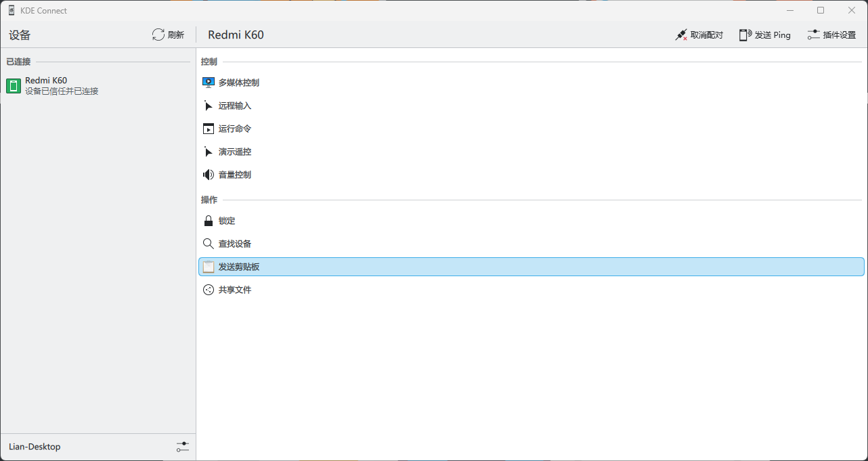Viewport: 868px width, 461px height.
Task: Click the magnifier icon for find device
Action: pyautogui.click(x=209, y=244)
